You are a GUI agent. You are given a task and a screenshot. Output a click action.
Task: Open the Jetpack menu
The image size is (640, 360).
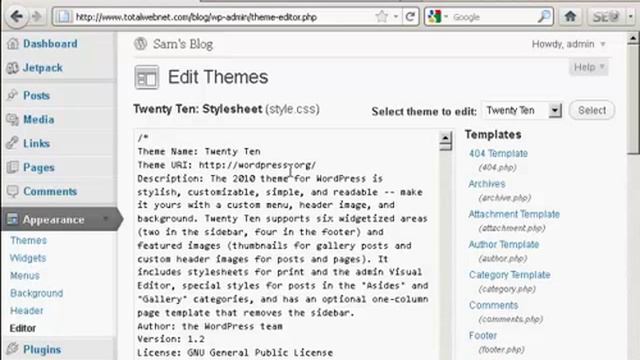click(x=42, y=68)
